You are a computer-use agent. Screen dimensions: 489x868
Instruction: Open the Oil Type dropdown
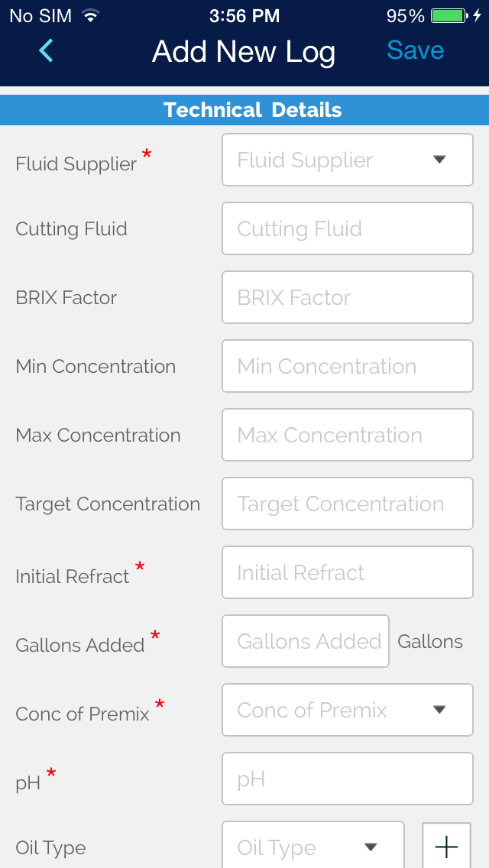pos(313,847)
